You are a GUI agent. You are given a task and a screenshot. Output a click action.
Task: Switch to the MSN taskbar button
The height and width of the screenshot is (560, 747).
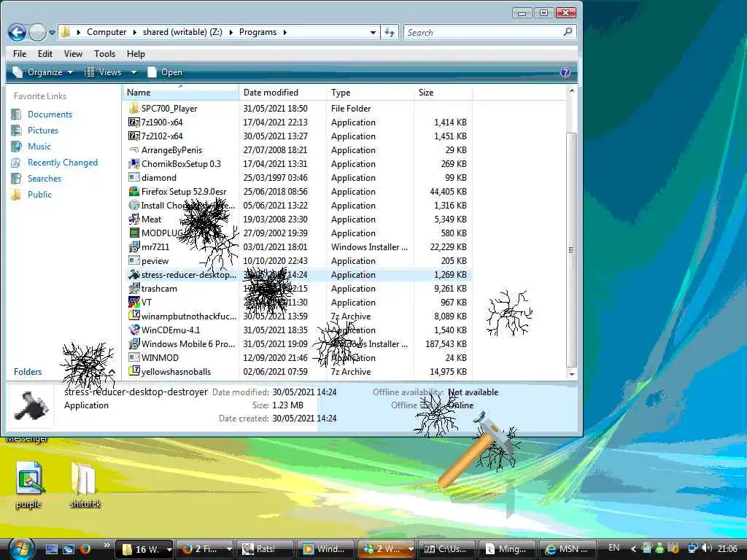pos(568,549)
